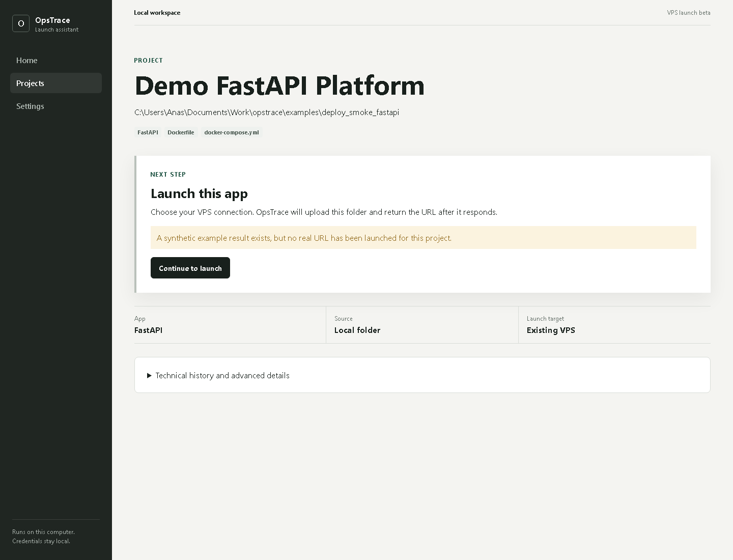Image resolution: width=733 pixels, height=560 pixels.
Task: Click the Demo FastAPI Platform heading
Action: coord(279,86)
